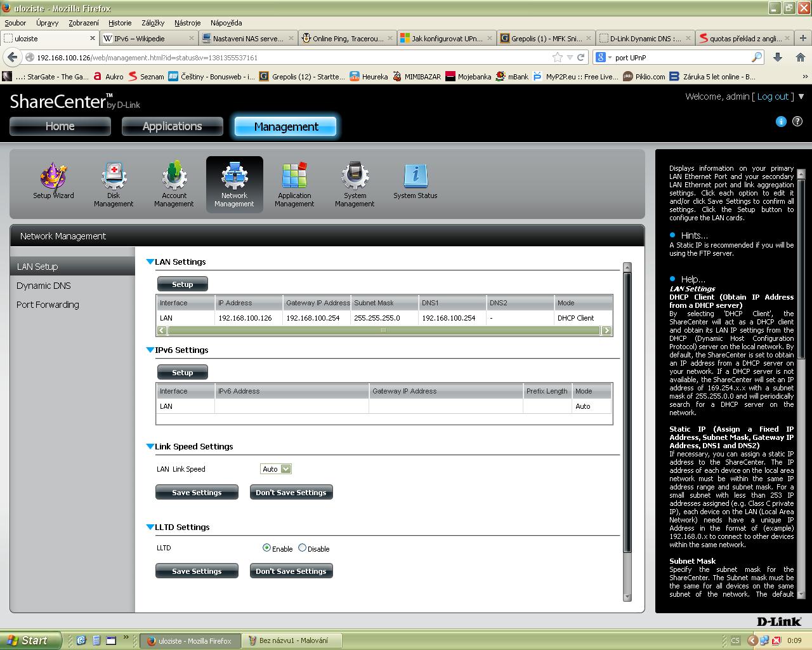812x650 pixels.
Task: Open the search engine selector dropdown
Action: [603, 57]
